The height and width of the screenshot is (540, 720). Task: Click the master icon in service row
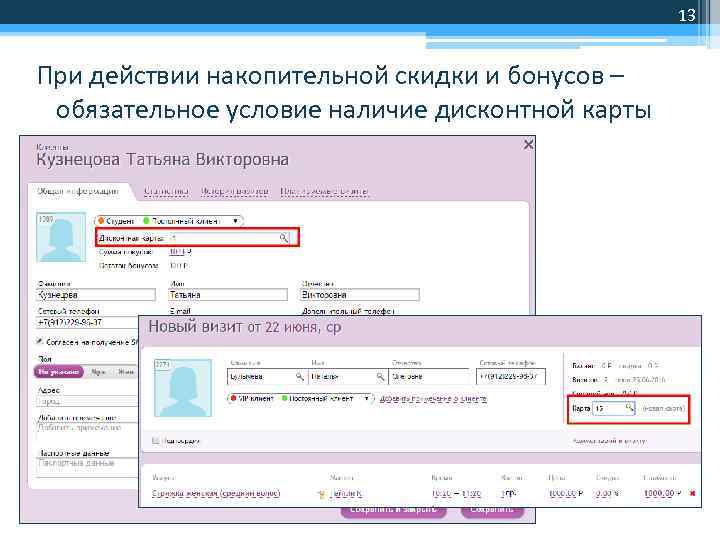pyautogui.click(x=321, y=494)
